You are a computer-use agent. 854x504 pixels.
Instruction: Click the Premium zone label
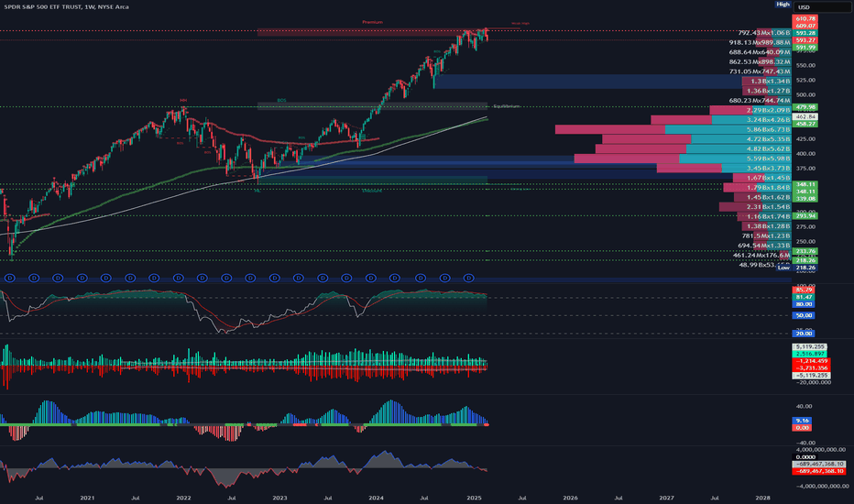coord(373,22)
